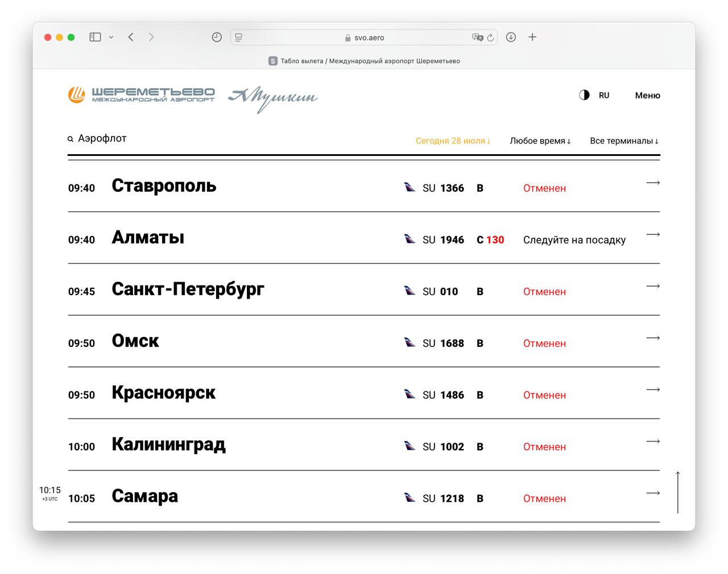
Task: Expand the "Любое время" time filter
Action: point(540,141)
